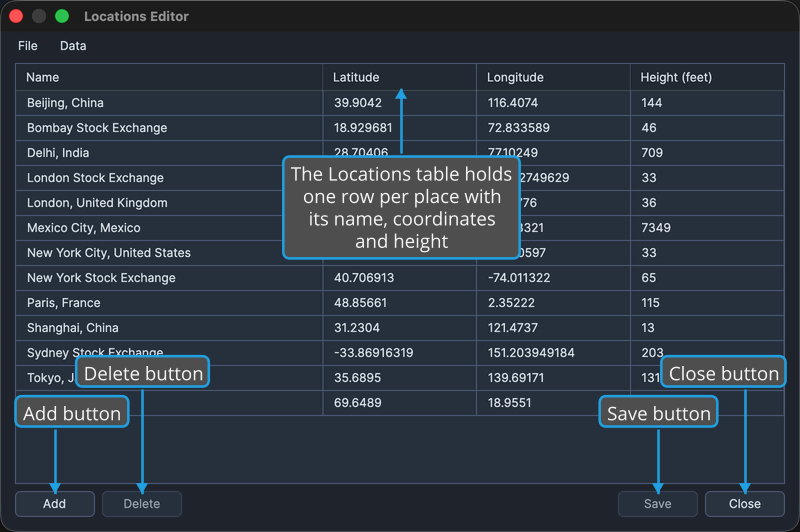
Task: Select the London Stock Exchange name cell
Action: [169, 178]
